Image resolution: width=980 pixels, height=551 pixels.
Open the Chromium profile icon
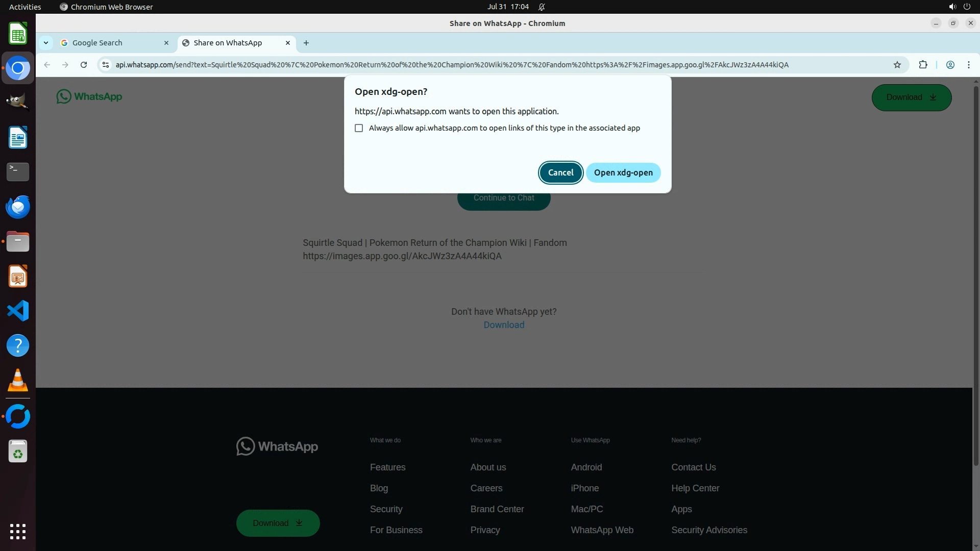coord(950,65)
